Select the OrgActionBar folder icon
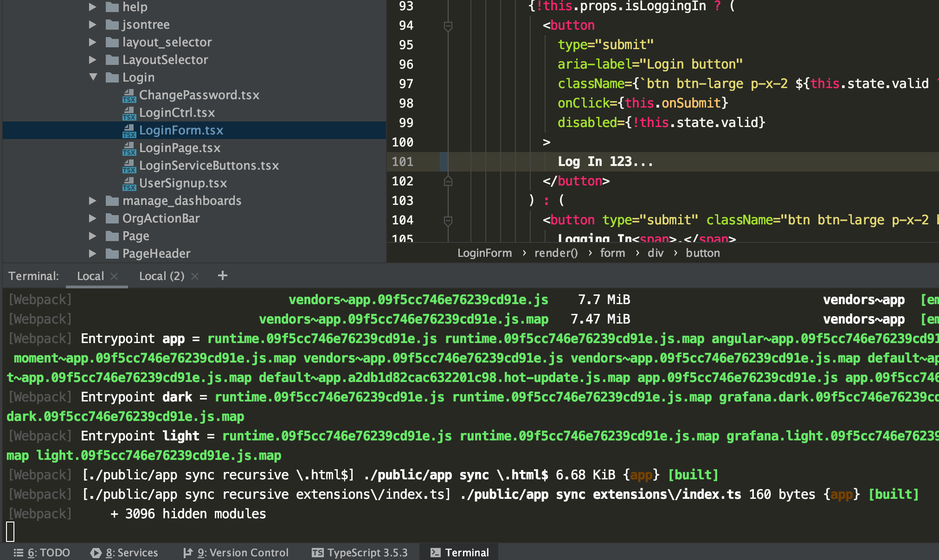This screenshot has width=939, height=560. coord(112,218)
